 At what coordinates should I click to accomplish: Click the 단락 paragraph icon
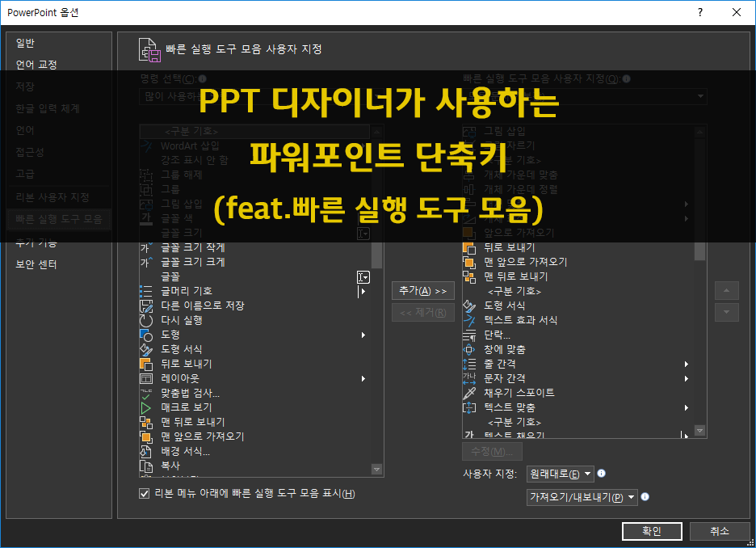tap(469, 335)
